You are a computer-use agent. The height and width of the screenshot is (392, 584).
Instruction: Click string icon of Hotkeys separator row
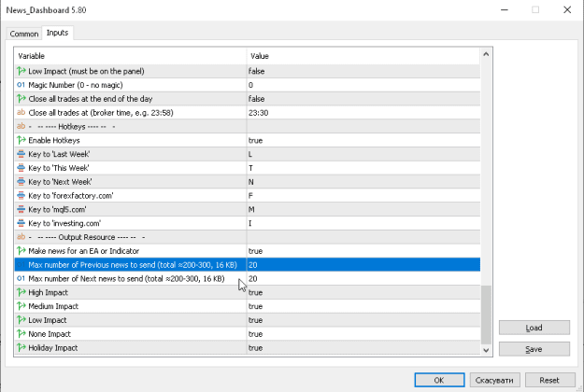[x=21, y=126]
